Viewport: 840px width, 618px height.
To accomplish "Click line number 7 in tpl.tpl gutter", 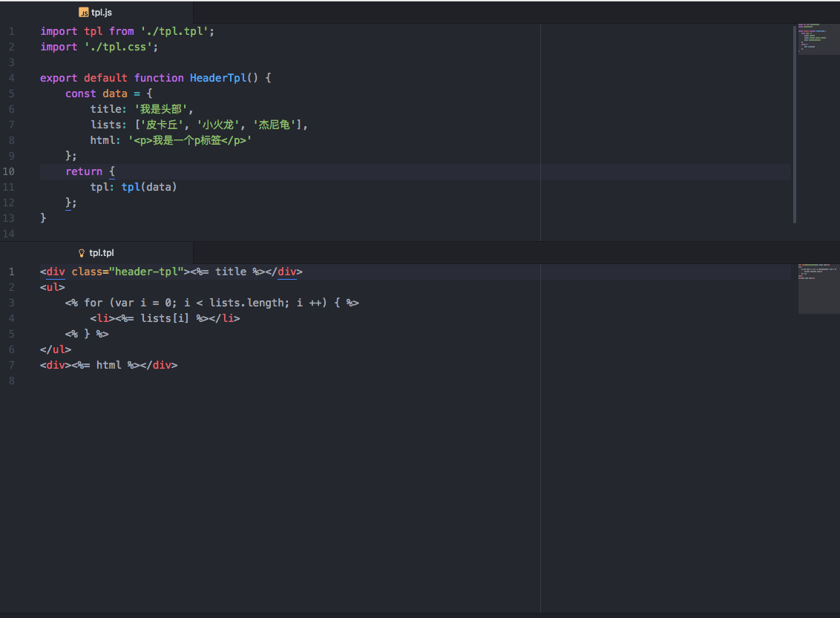I will pos(11,365).
